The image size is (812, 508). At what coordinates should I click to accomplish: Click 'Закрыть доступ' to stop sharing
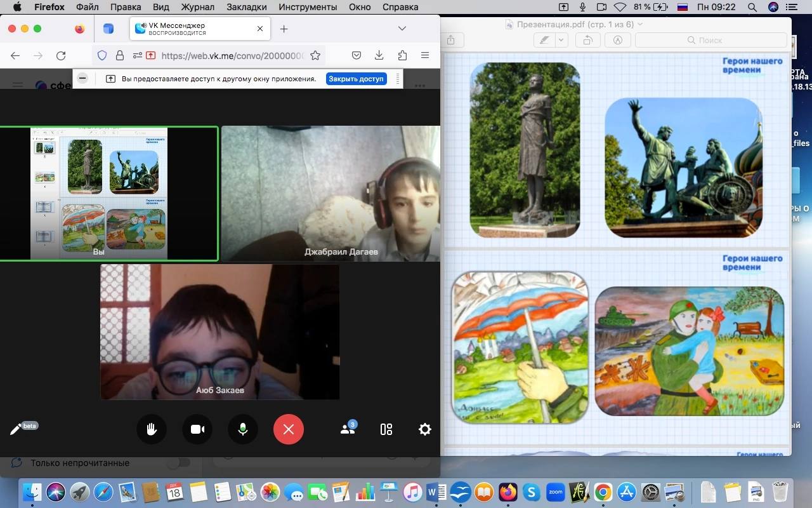pyautogui.click(x=356, y=79)
